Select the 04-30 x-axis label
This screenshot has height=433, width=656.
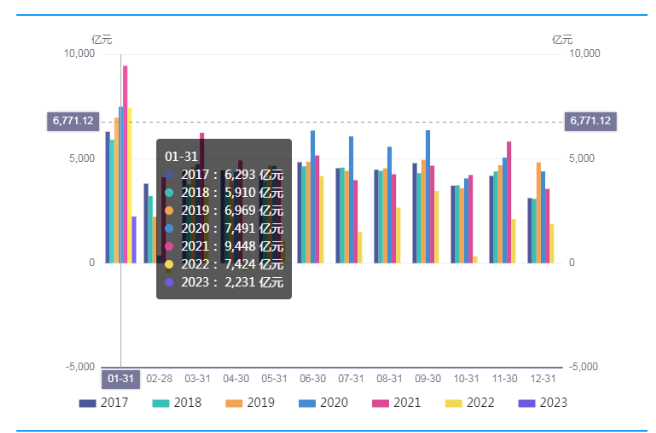(x=236, y=379)
